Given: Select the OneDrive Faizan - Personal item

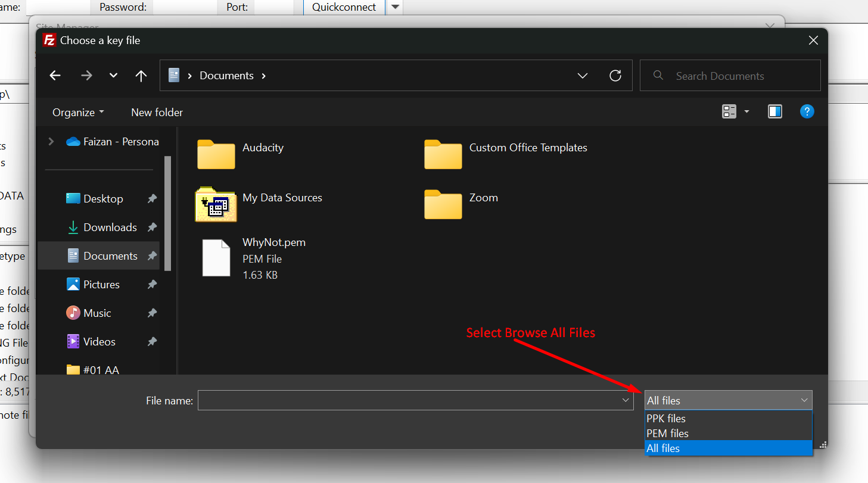Looking at the screenshot, I should 113,142.
